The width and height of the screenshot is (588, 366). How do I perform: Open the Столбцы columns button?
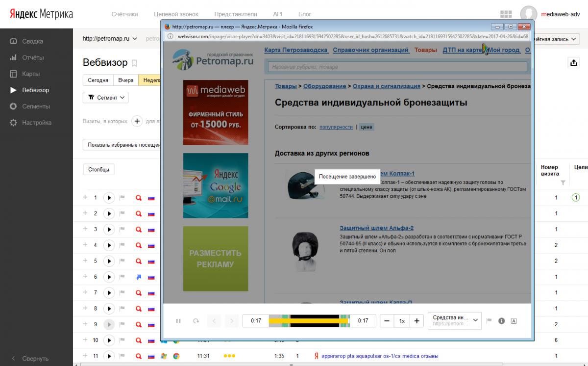99,170
